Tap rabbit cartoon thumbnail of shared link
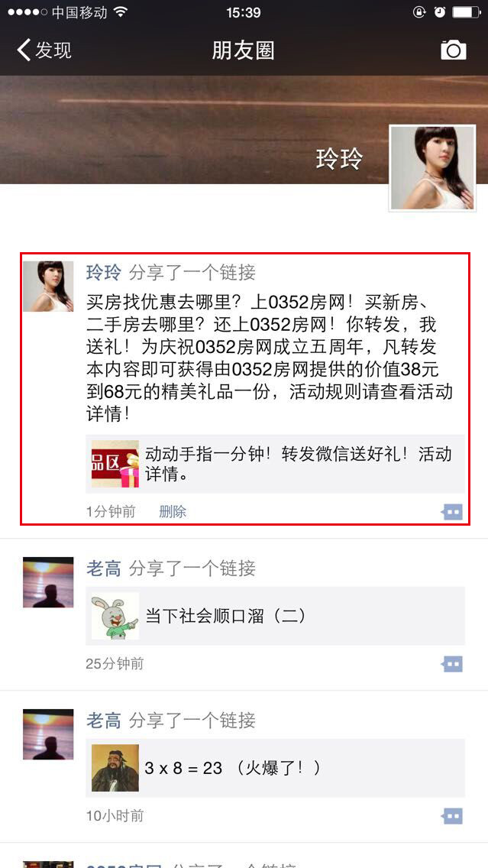 pyautogui.click(x=115, y=616)
